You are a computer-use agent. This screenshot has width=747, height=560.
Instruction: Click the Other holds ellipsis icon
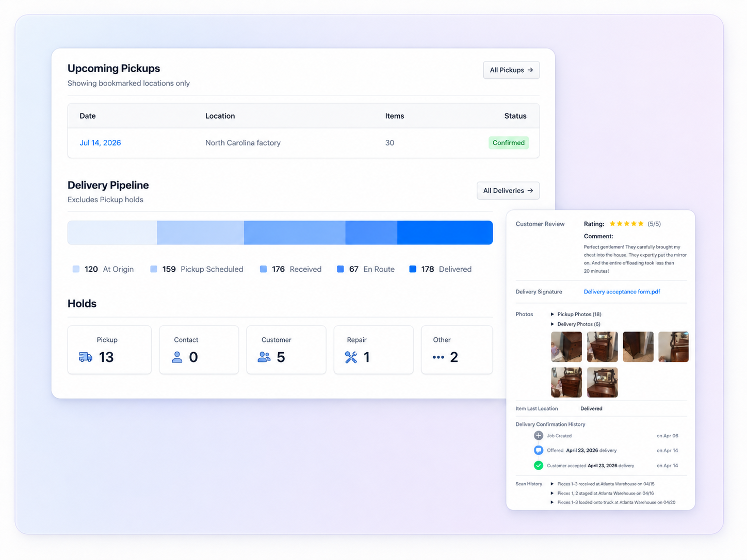(439, 357)
